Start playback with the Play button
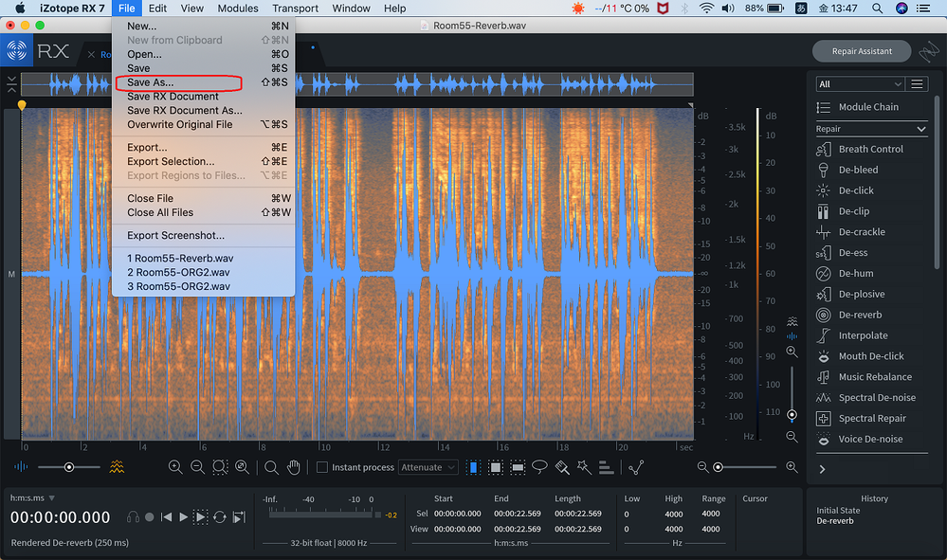 pos(183,517)
